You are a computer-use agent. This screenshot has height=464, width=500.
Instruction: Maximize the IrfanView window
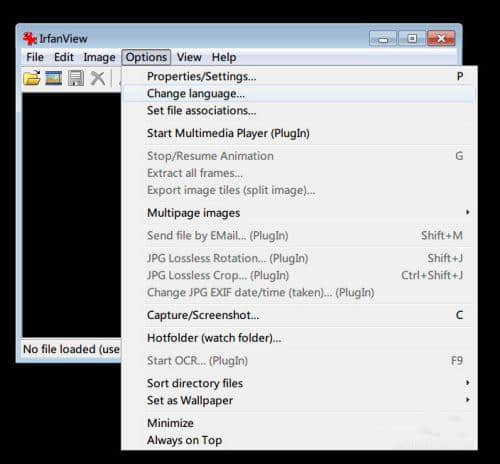coord(412,39)
